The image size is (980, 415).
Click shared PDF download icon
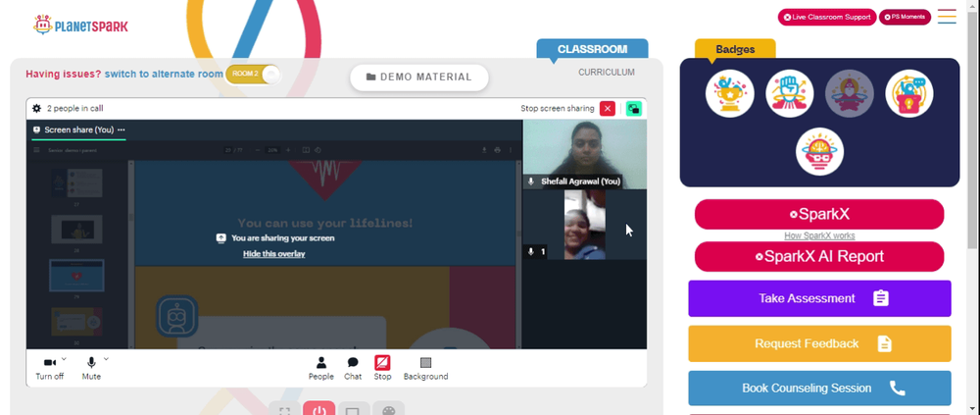484,150
